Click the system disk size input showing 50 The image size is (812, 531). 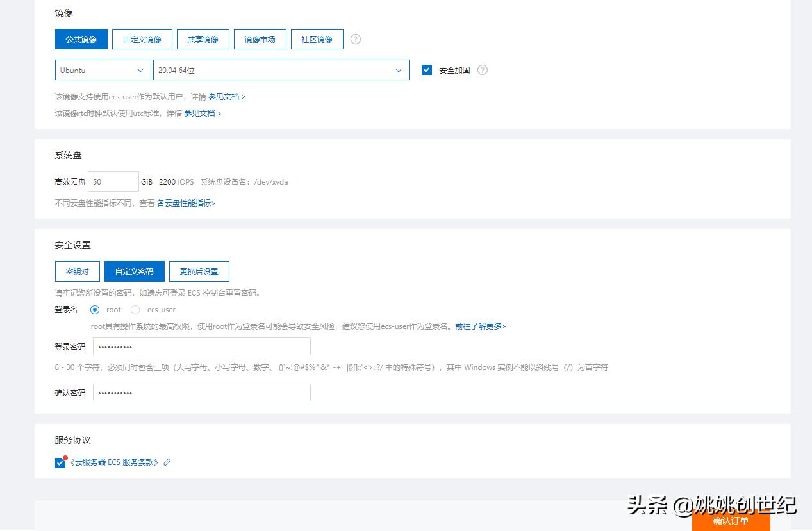pos(113,181)
